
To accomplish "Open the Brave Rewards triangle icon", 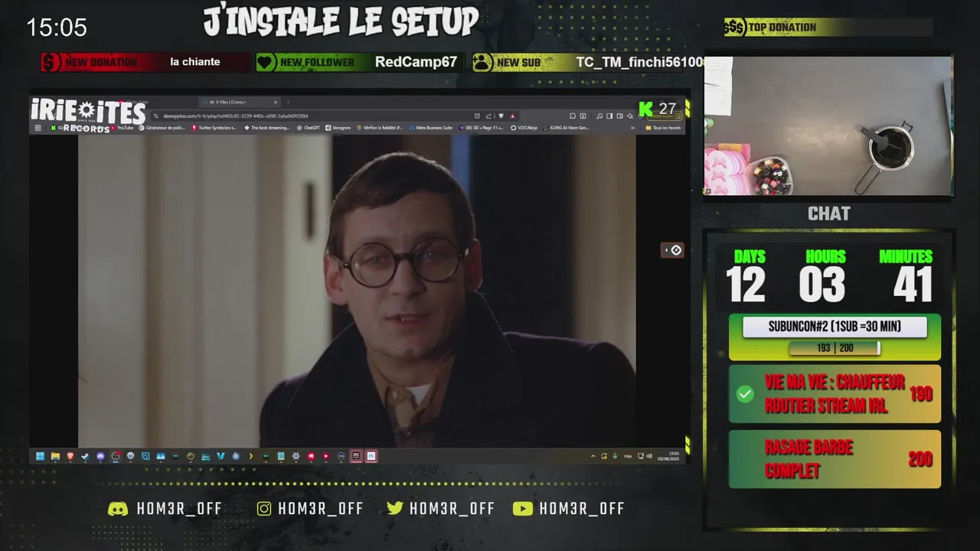I will [x=513, y=116].
